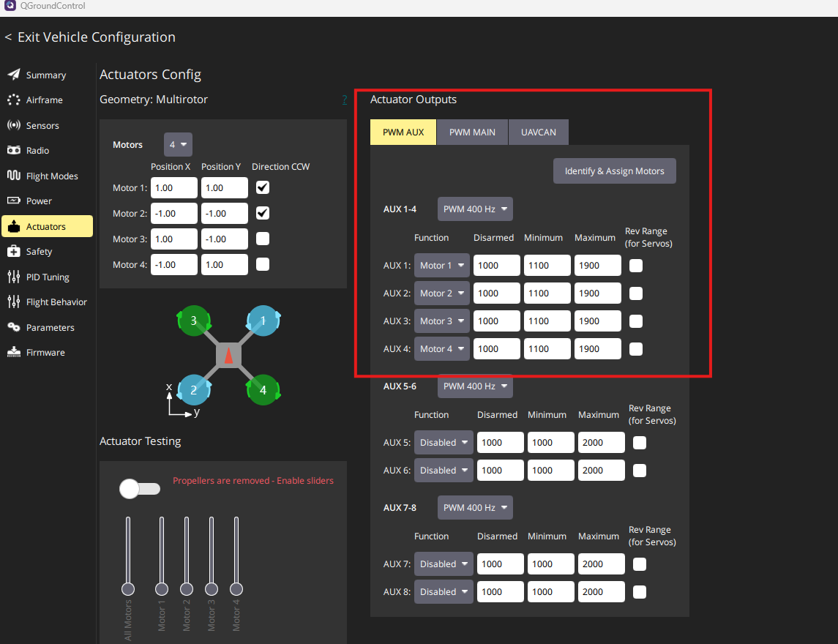Viewport: 838px width, 644px height.
Task: Select the Airframe sidebar icon
Action: 14,100
